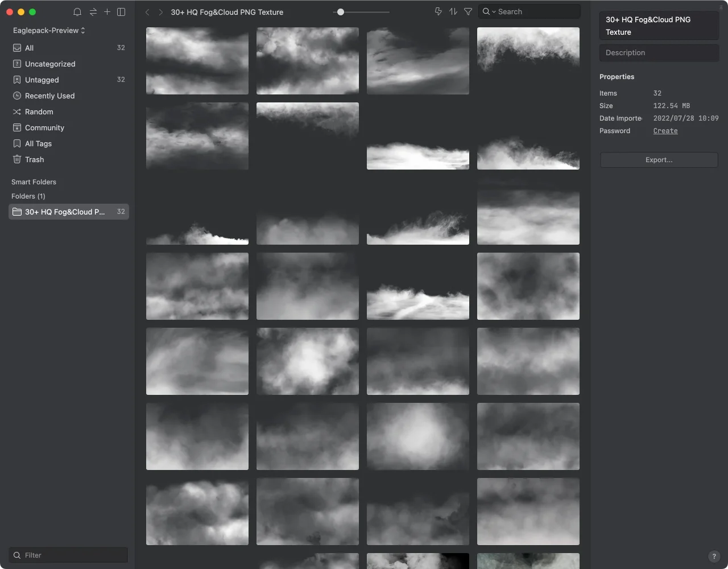
Task: Select the fourth thumbnail in fourth row
Action: 528,286
